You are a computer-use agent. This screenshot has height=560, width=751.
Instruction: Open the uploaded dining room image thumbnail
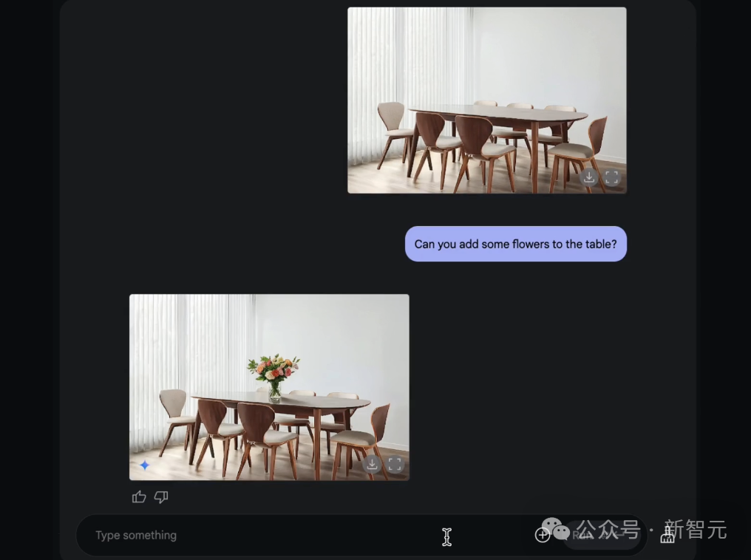point(487,100)
